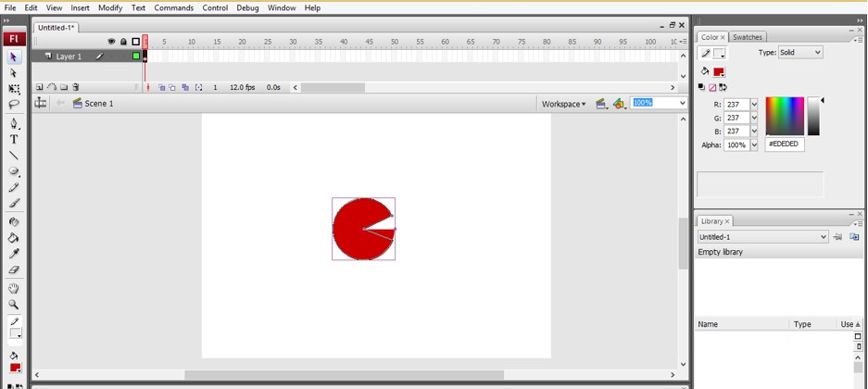
Task: Select the Selection (black arrow) tool
Action: click(14, 57)
